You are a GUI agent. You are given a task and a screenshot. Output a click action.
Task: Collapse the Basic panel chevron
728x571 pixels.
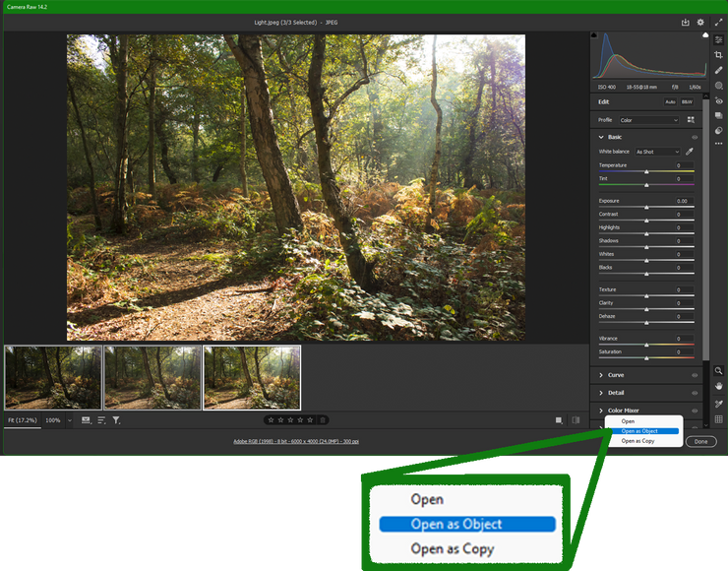point(601,137)
